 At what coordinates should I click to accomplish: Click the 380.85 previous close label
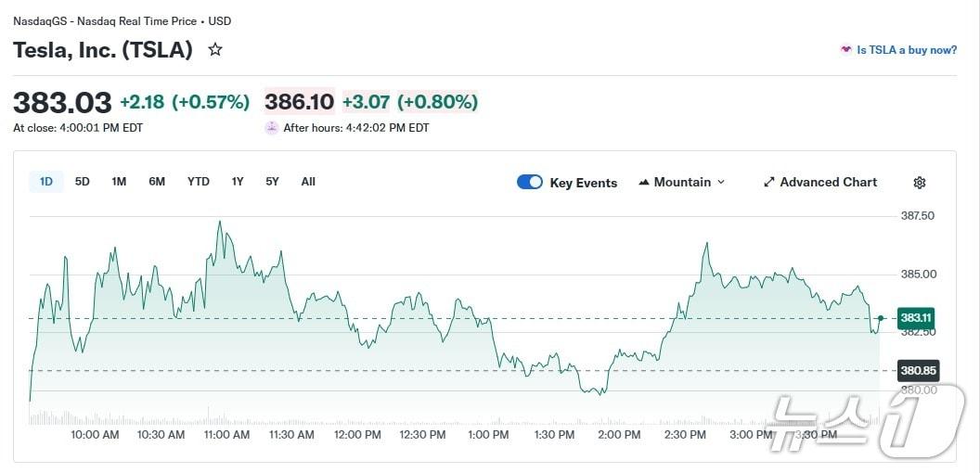point(917,371)
